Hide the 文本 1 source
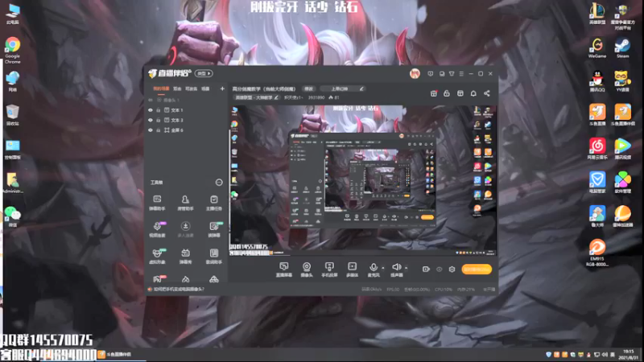 click(151, 110)
